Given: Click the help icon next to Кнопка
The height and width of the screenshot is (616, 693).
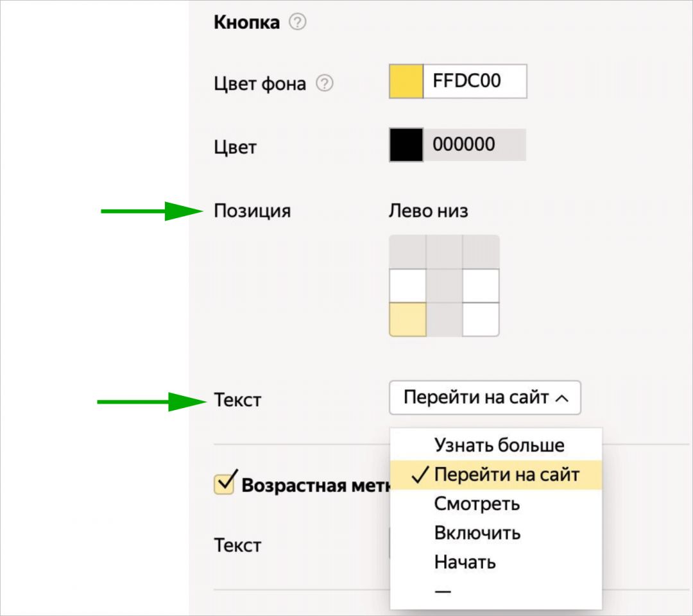Looking at the screenshot, I should click(299, 21).
